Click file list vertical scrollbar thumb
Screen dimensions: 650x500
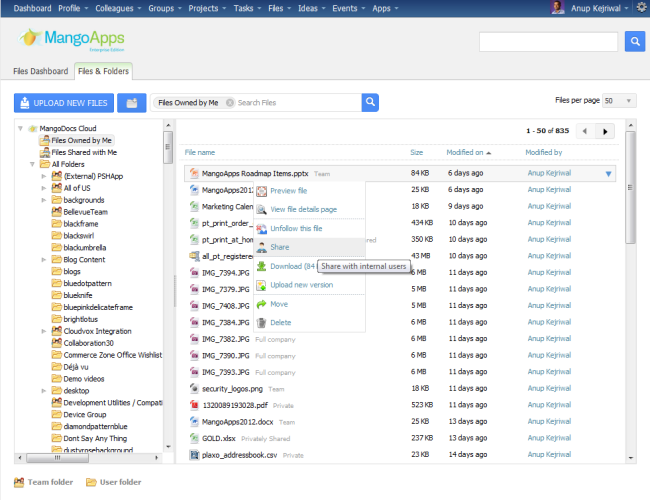[630, 187]
